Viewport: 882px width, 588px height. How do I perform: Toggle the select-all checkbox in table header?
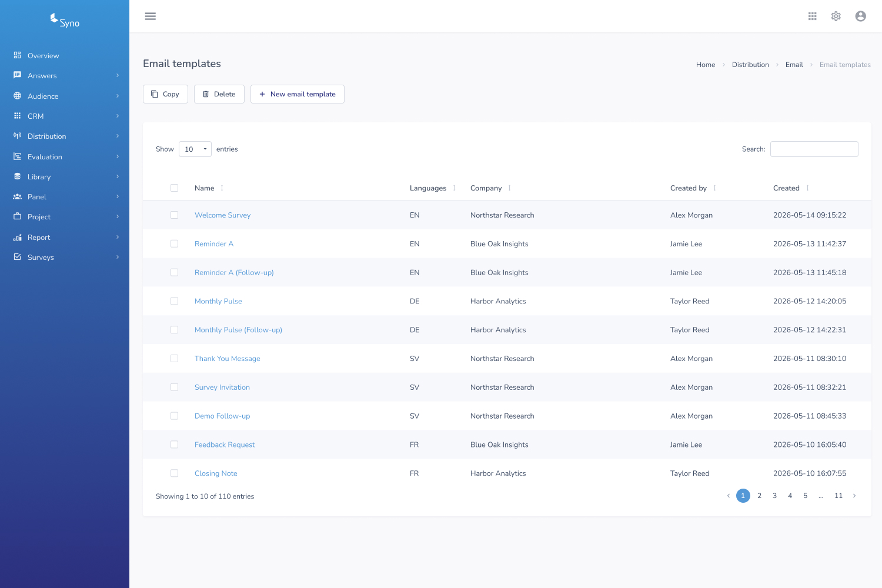(174, 188)
